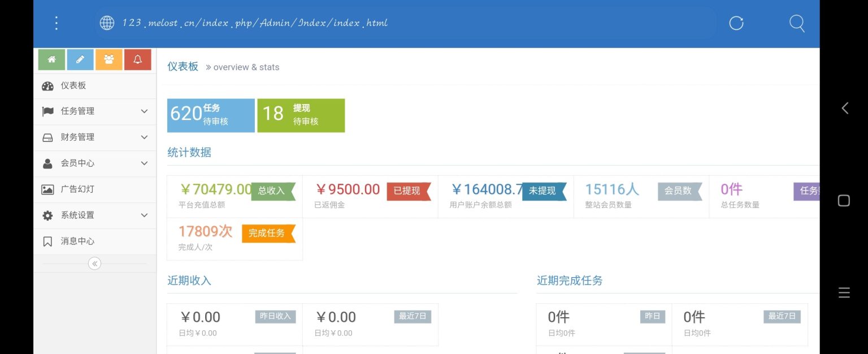This screenshot has width=868, height=354.
Task: Click the 18 pending withdrawals card
Action: click(x=301, y=115)
